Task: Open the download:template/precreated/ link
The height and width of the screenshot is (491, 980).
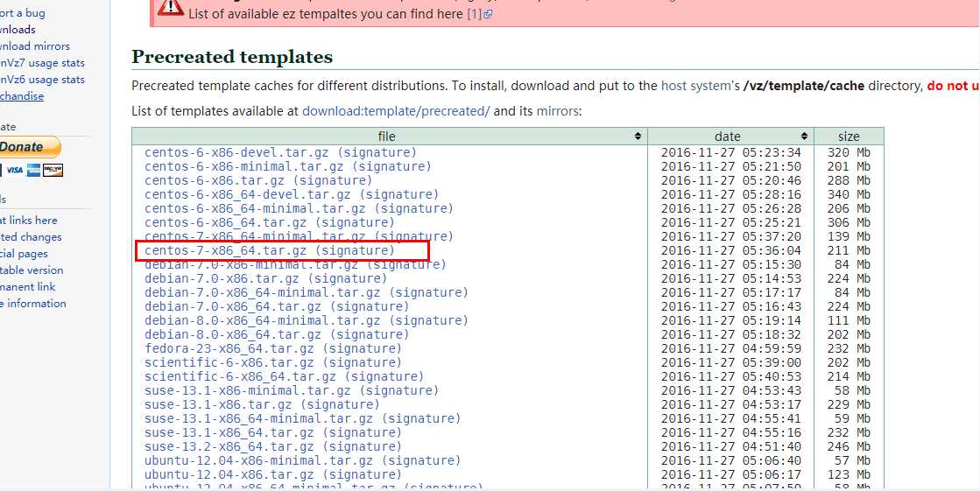Action: [x=396, y=111]
